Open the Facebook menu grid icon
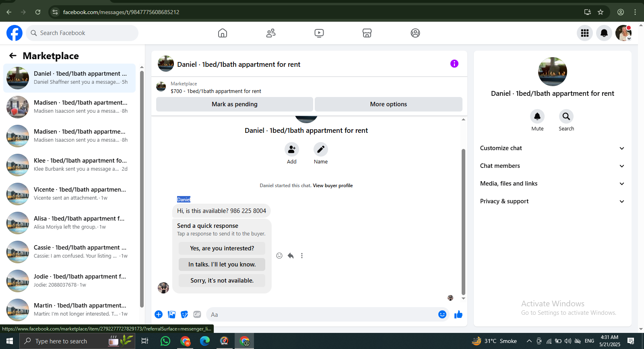This screenshot has width=644, height=349. pos(585,33)
